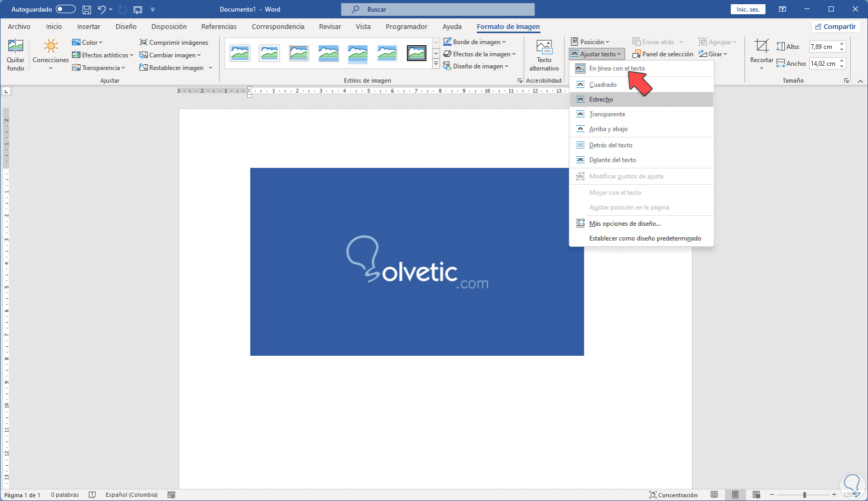Switch to the Revisar tab
The image size is (868, 501).
tap(330, 27)
